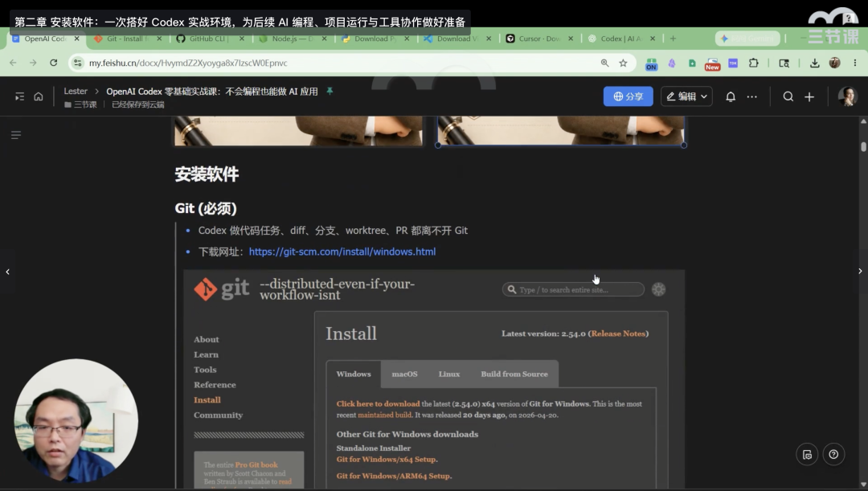Screen dimensions: 868x491
Task: Open the document outline icon at left
Action: [x=16, y=135]
